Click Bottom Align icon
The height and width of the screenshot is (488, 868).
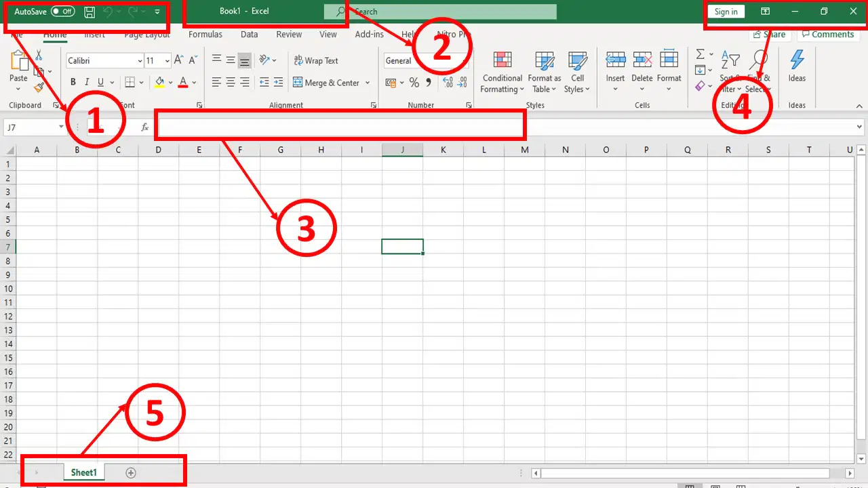[x=245, y=60]
